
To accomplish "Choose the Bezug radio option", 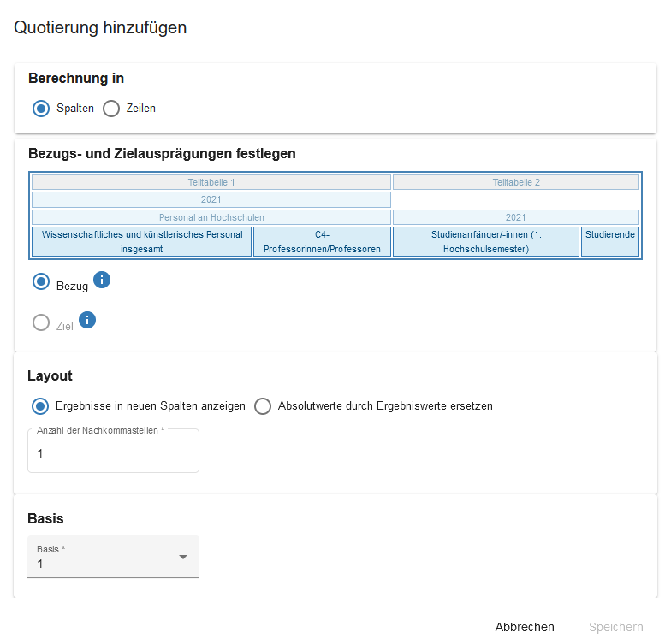I will point(41,281).
